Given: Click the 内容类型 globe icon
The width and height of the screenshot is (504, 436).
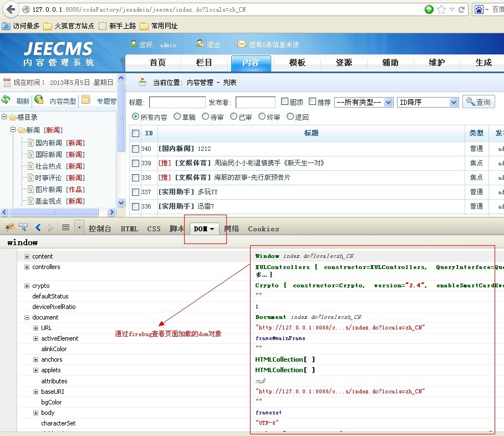Looking at the screenshot, I should (x=39, y=100).
